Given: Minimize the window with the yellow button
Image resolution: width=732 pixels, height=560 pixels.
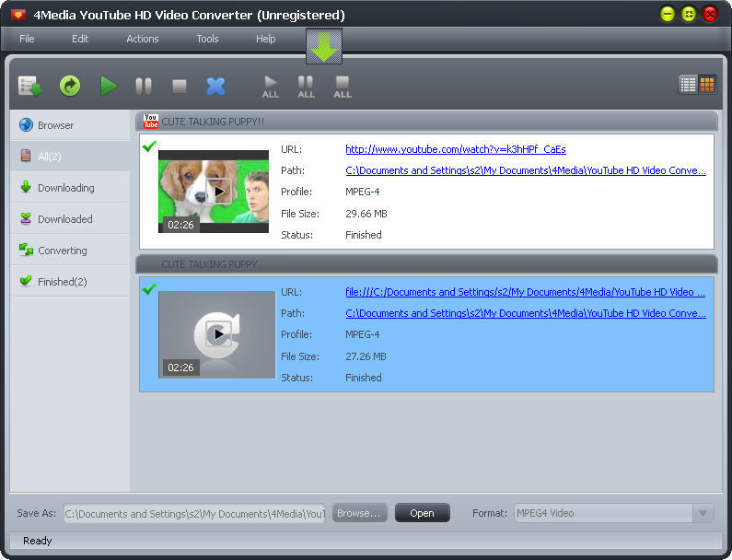Looking at the screenshot, I should coord(668,14).
